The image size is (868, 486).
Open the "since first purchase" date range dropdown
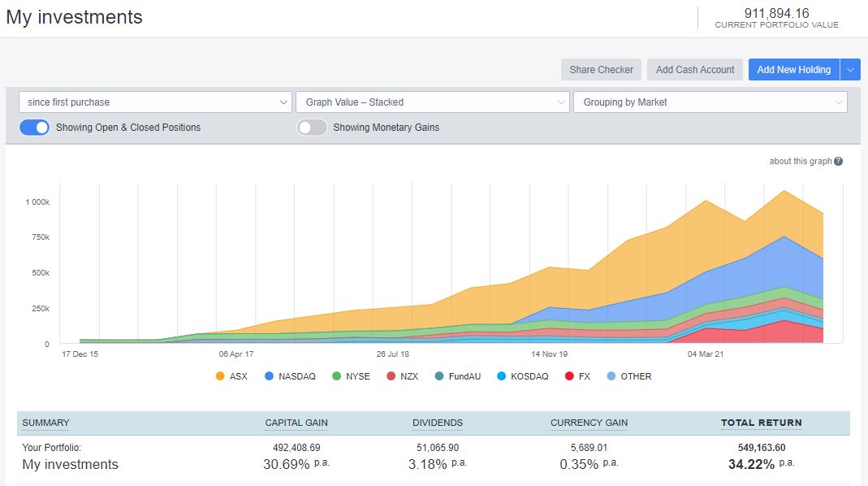tap(154, 102)
